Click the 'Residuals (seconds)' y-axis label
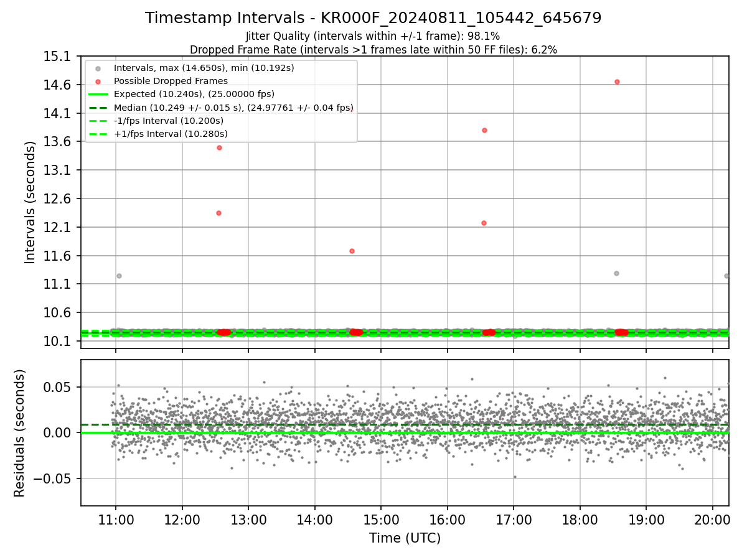 20,433
